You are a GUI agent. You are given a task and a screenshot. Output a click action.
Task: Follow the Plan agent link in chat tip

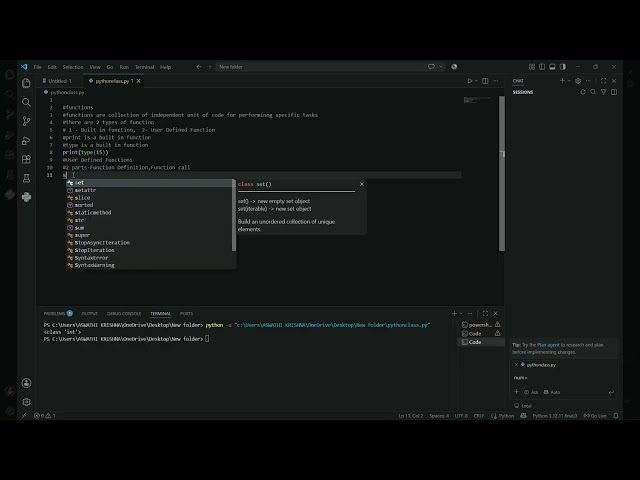[x=548, y=345]
